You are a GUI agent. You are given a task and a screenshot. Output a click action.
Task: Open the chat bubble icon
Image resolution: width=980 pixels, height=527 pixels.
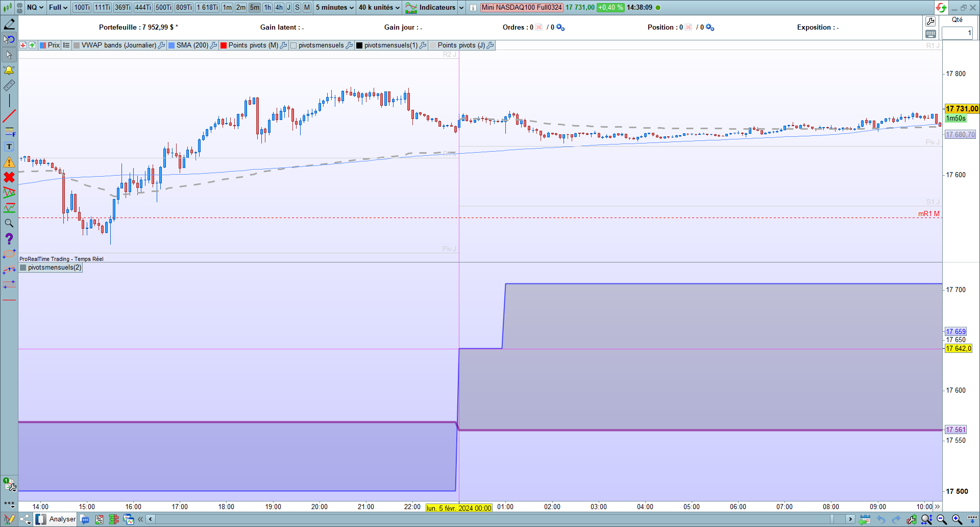coord(85,520)
